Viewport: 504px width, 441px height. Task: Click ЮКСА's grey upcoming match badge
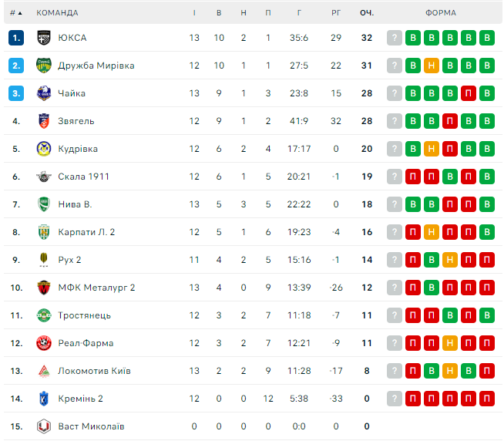click(x=395, y=38)
